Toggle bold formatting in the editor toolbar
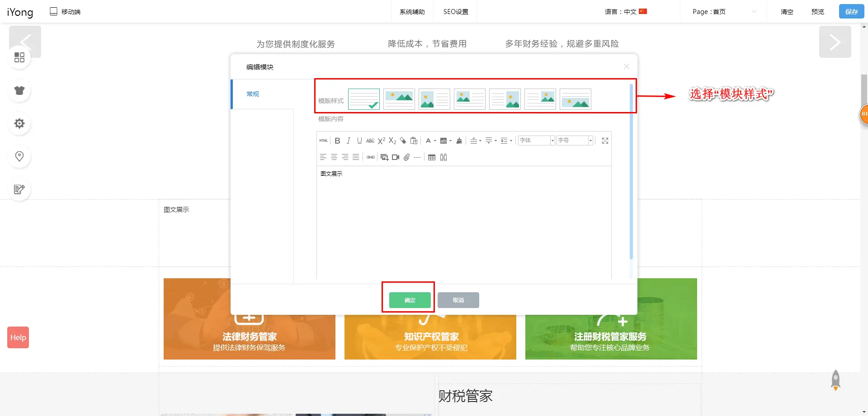 pyautogui.click(x=337, y=141)
